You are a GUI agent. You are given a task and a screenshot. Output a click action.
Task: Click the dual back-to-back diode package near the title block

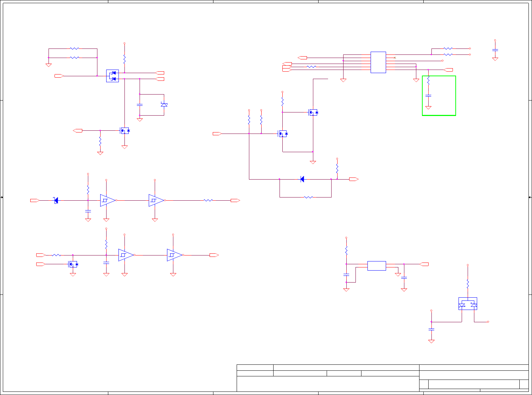click(468, 304)
